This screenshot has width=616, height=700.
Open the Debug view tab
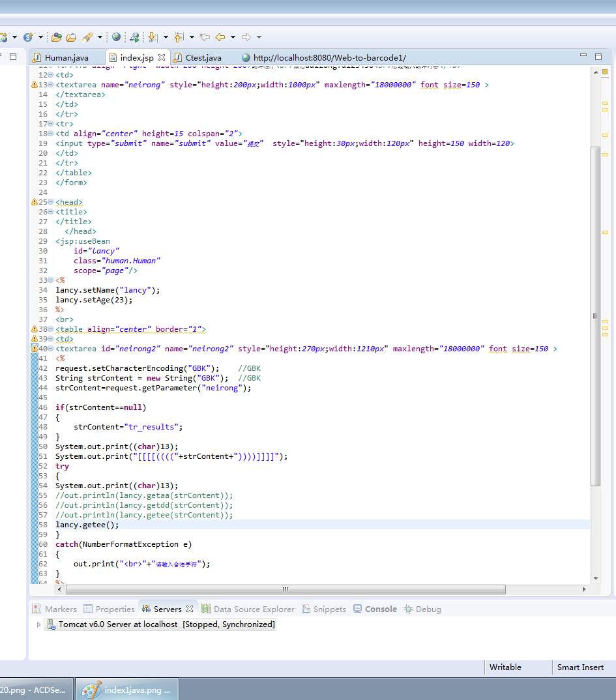coord(422,609)
